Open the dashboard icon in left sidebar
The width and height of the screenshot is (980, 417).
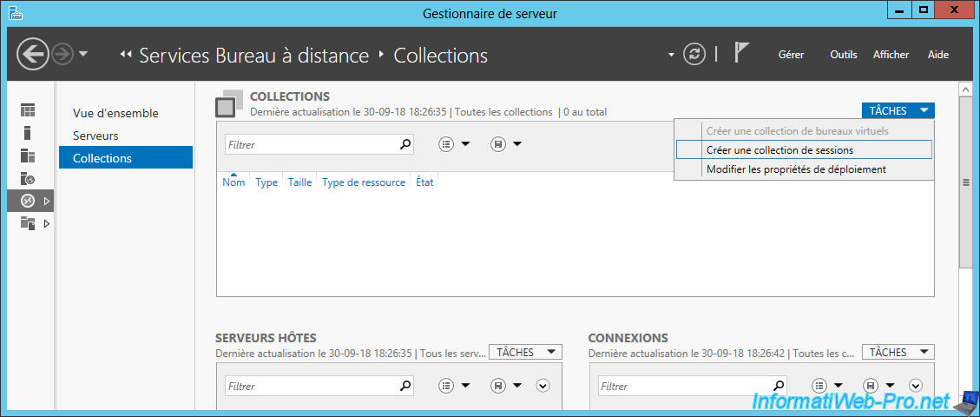coord(29,110)
